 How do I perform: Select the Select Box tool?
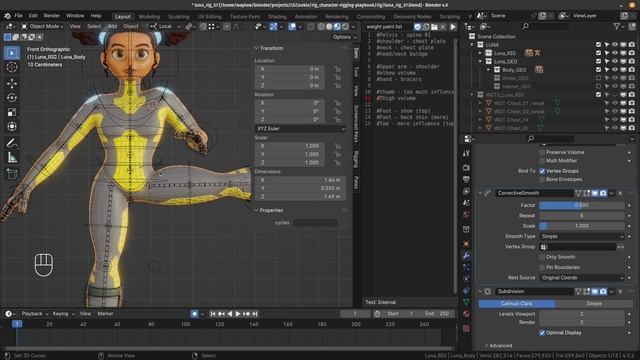[x=12, y=53]
